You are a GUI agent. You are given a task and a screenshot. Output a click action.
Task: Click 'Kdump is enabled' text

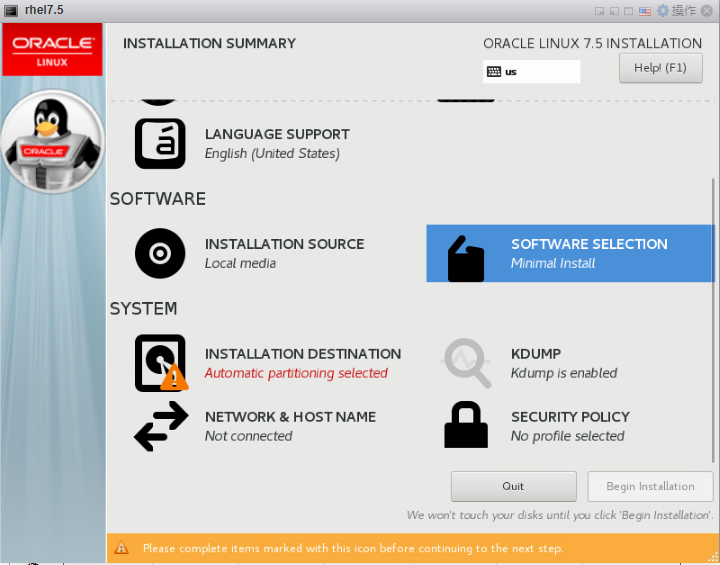point(564,373)
